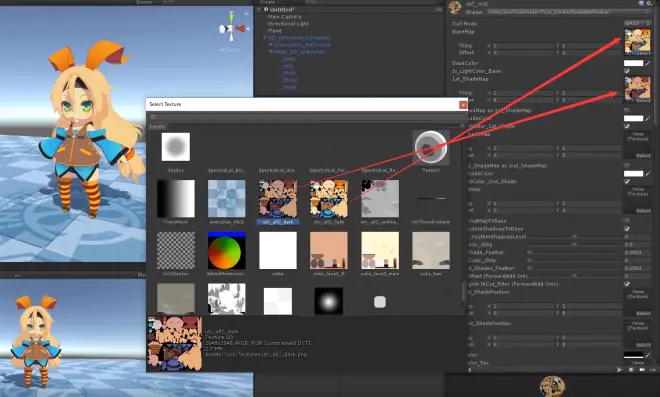Adjust the SystemShadowLevel slider
This screenshot has width=660, height=397.
pyautogui.click(x=575, y=237)
